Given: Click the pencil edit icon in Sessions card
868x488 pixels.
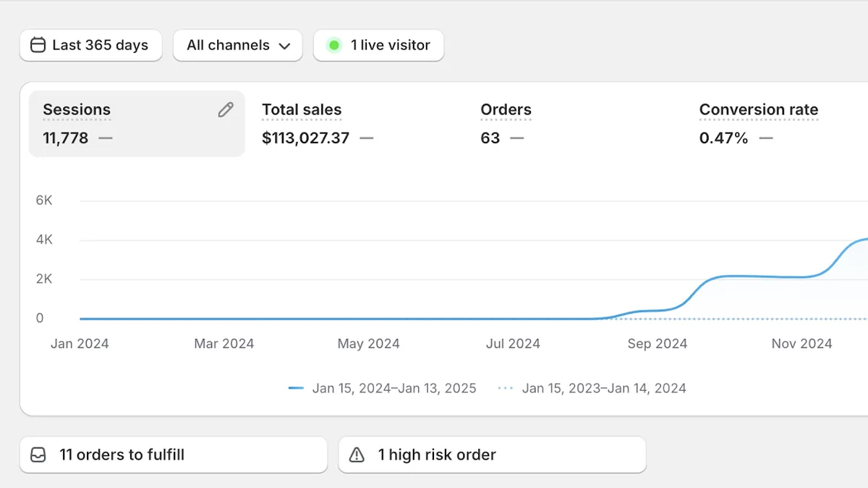Looking at the screenshot, I should pos(226,109).
